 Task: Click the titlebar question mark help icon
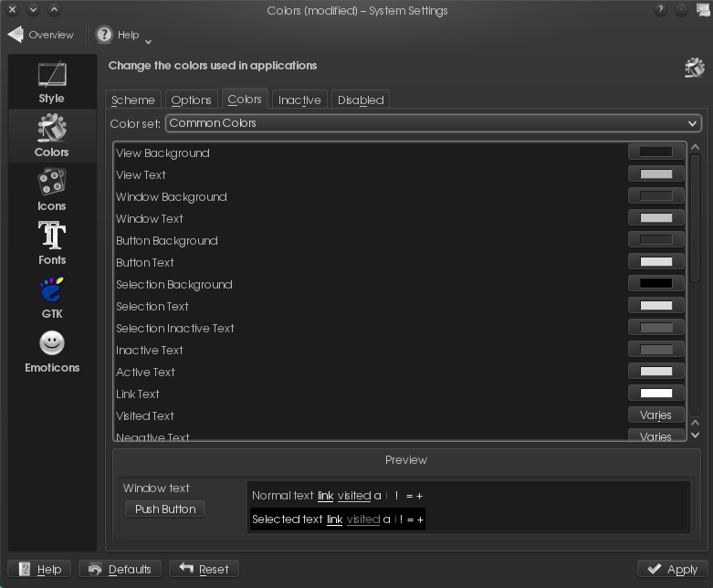point(660,9)
